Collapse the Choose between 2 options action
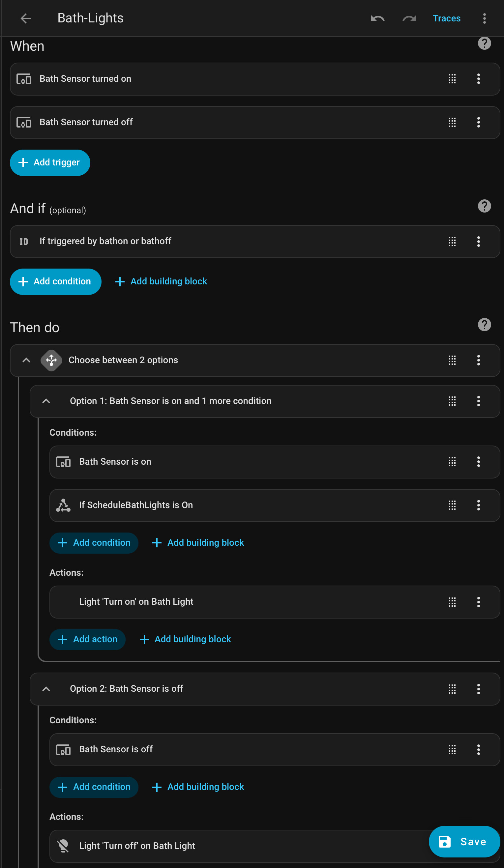This screenshot has height=868, width=504. (x=26, y=360)
